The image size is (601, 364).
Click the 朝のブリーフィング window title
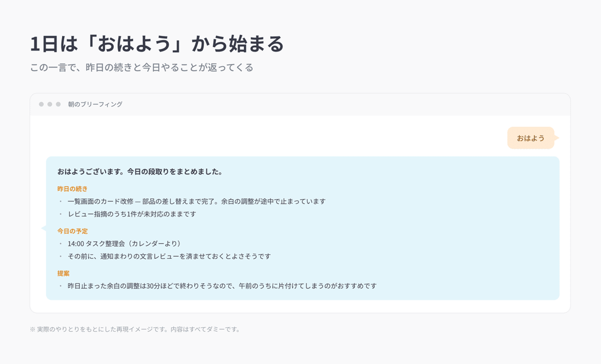click(x=95, y=104)
